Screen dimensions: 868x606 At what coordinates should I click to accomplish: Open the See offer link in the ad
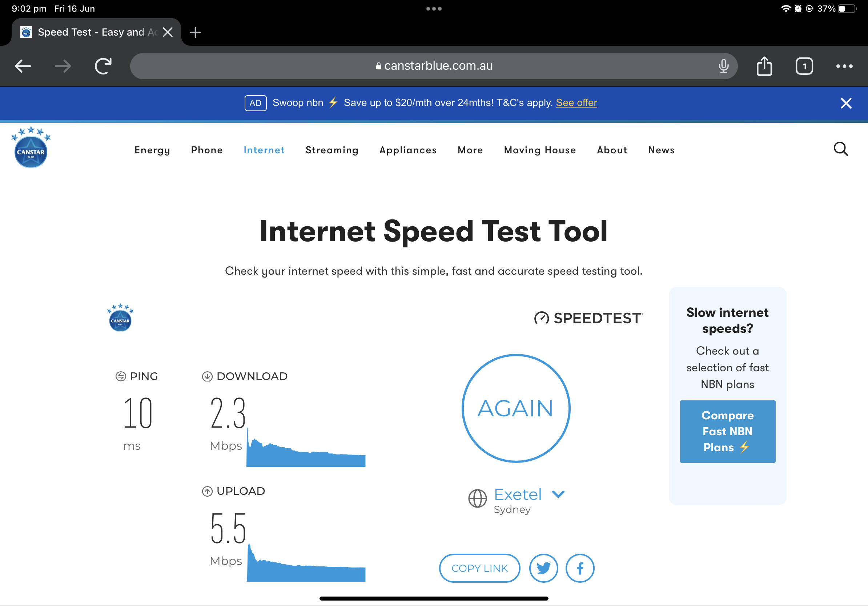[576, 102]
